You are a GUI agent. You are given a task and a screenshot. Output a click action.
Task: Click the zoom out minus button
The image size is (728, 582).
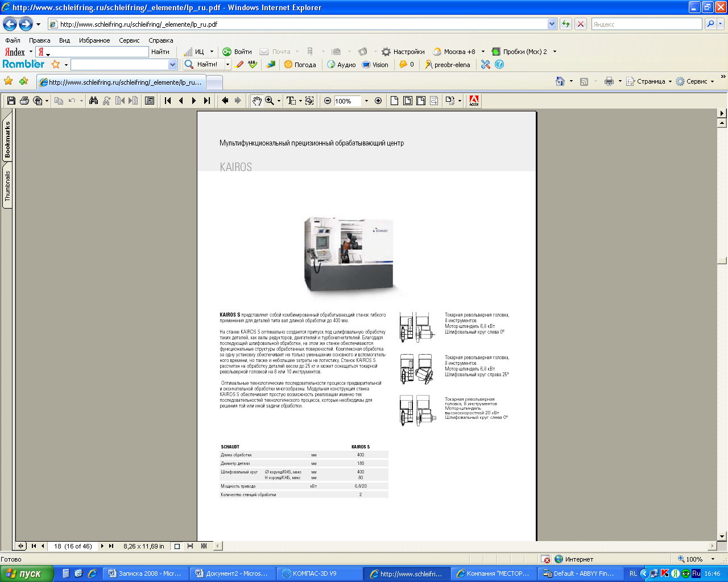coord(328,101)
